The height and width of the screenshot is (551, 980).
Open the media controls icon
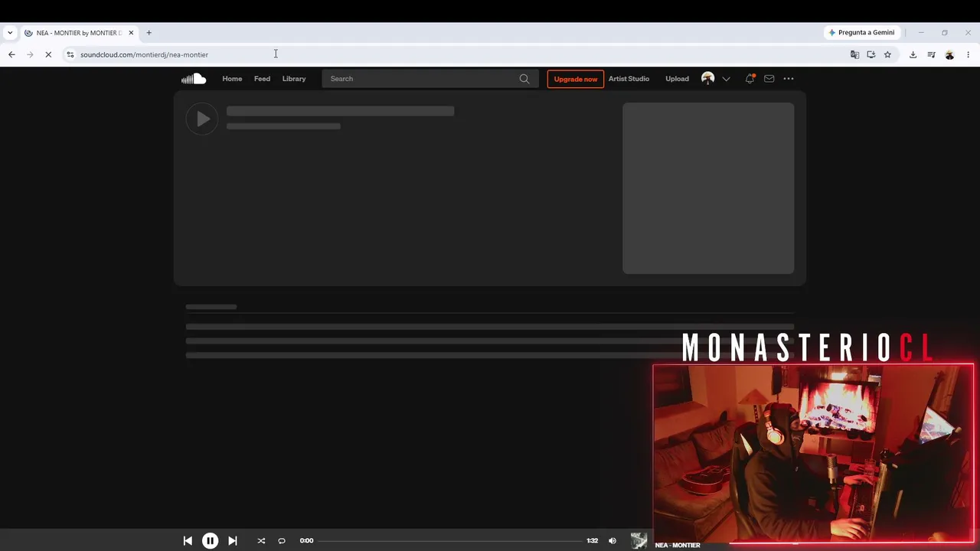click(931, 54)
